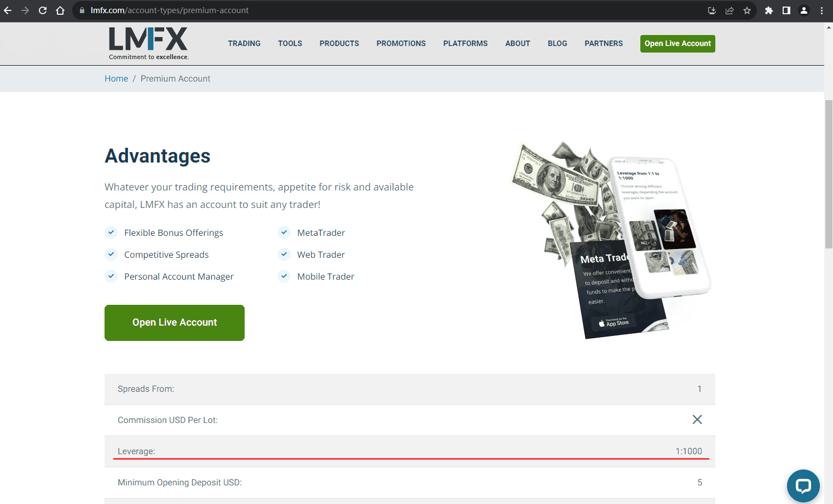Click the share page icon
This screenshot has height=504, width=833.
pos(730,10)
